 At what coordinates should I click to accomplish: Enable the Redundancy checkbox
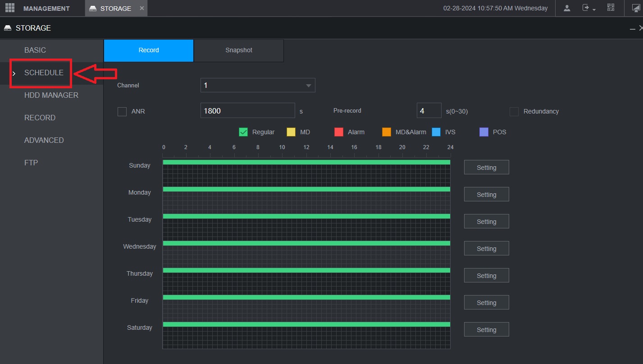(514, 111)
